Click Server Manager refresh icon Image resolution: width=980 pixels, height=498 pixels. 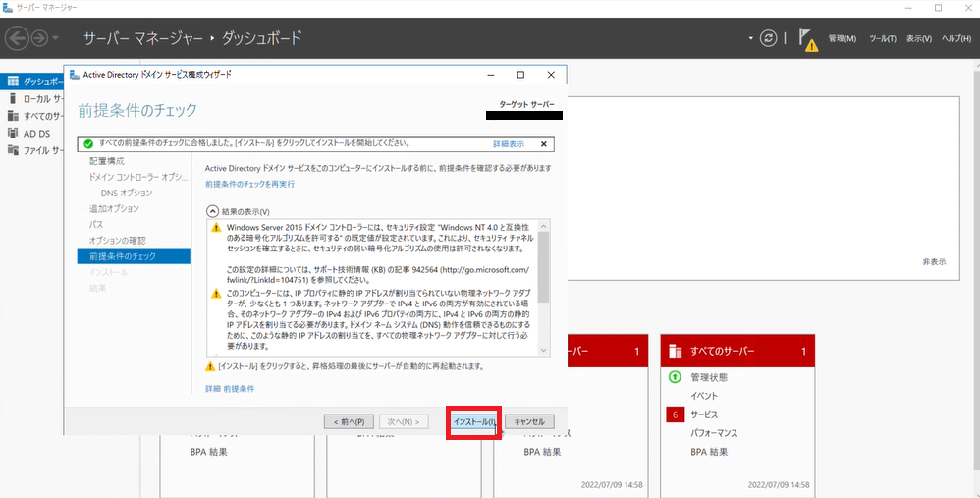[768, 38]
